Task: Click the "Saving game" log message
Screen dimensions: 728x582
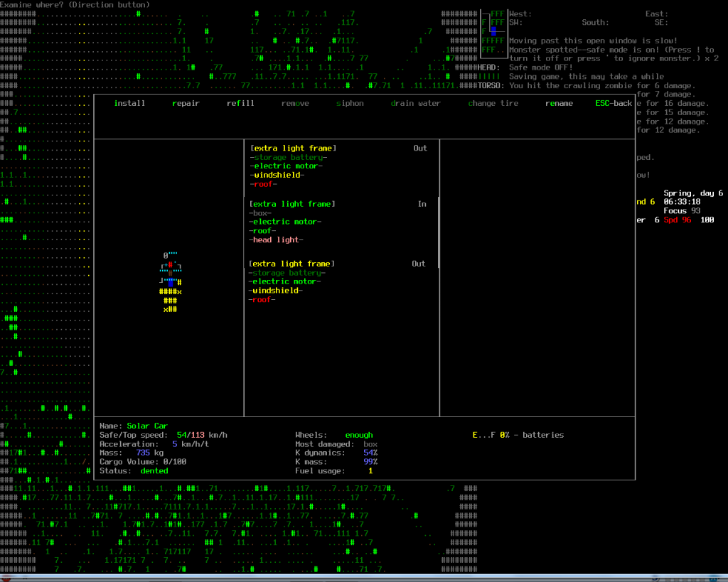Action: point(587,77)
